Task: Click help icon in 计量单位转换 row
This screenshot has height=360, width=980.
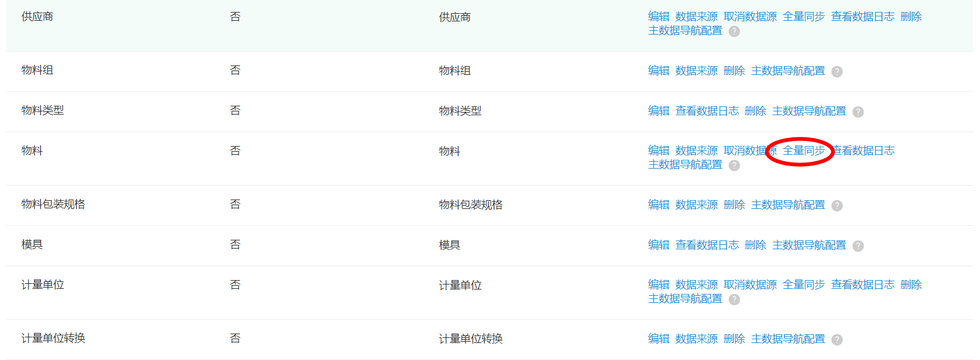Action: coord(836,340)
